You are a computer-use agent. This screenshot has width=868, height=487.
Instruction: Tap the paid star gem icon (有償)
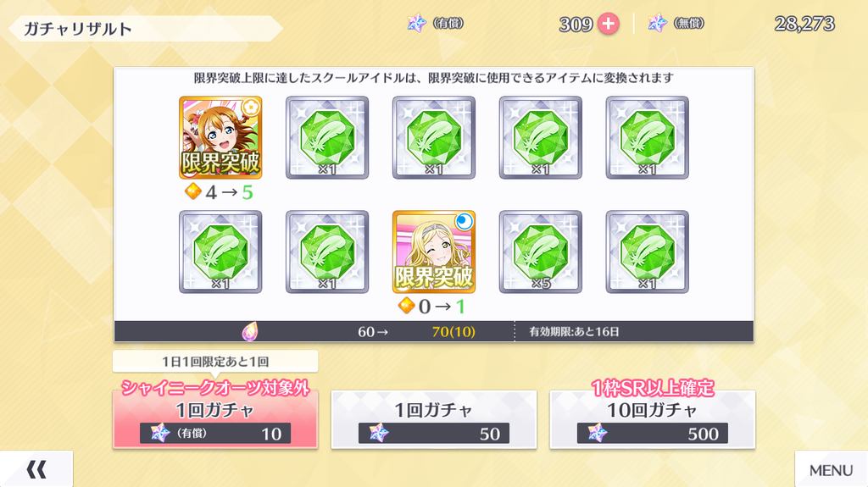[417, 23]
